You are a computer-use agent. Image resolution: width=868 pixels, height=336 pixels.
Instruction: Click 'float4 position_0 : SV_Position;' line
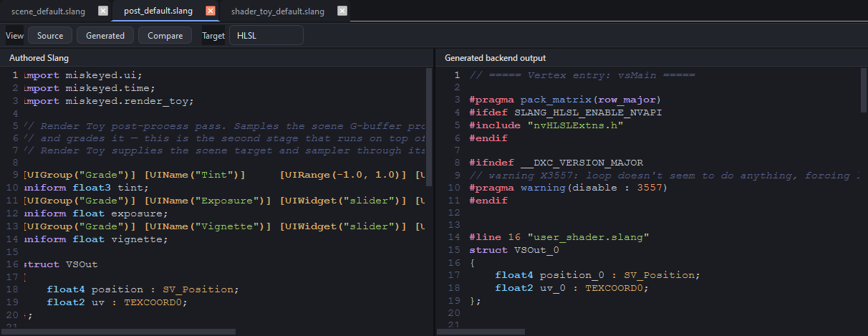click(597, 275)
